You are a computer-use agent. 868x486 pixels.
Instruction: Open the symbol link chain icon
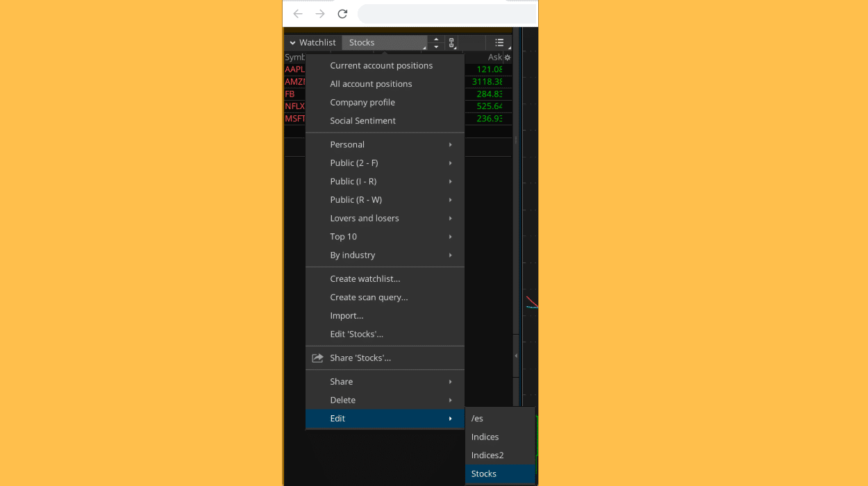point(451,43)
